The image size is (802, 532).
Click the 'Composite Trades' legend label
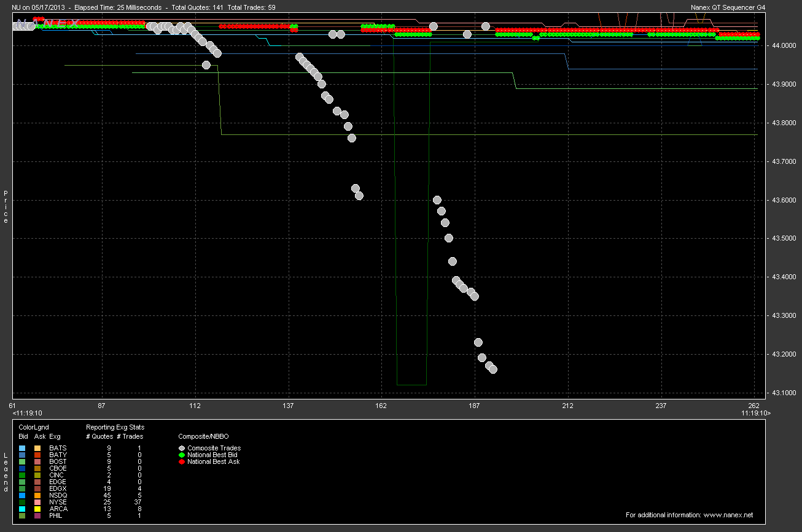(x=214, y=449)
